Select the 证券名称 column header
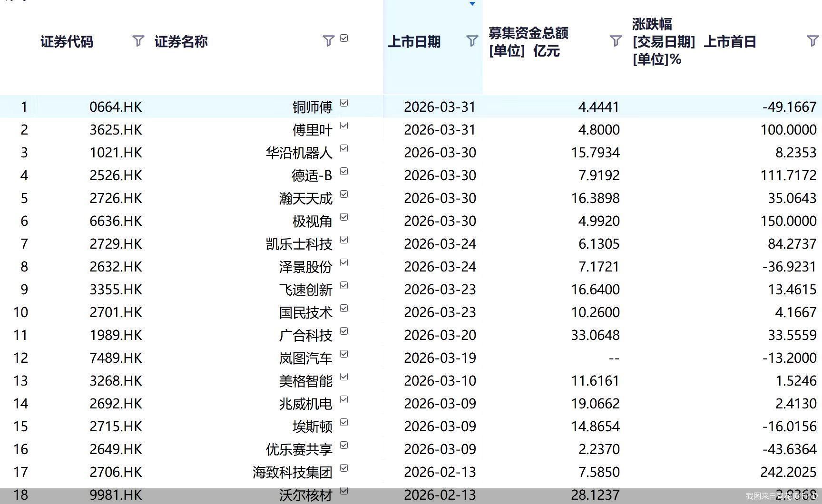 (181, 41)
